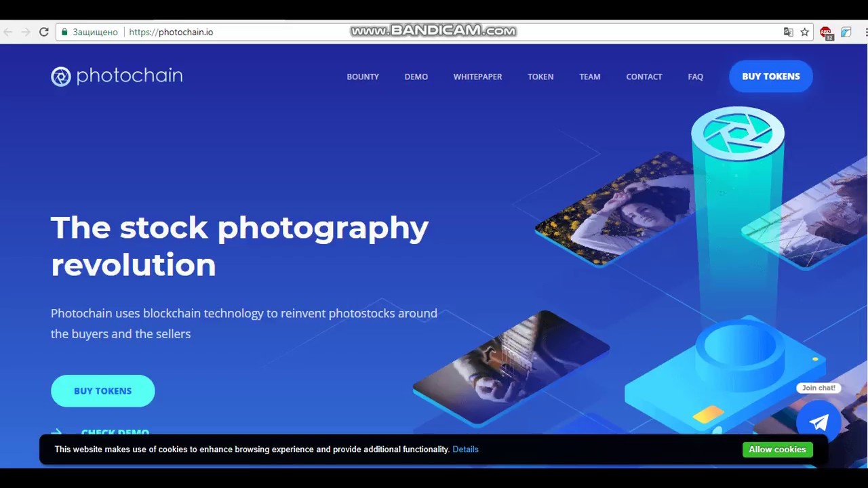This screenshot has width=868, height=488.
Task: Click the address bar URL photochain.io
Action: (x=171, y=32)
